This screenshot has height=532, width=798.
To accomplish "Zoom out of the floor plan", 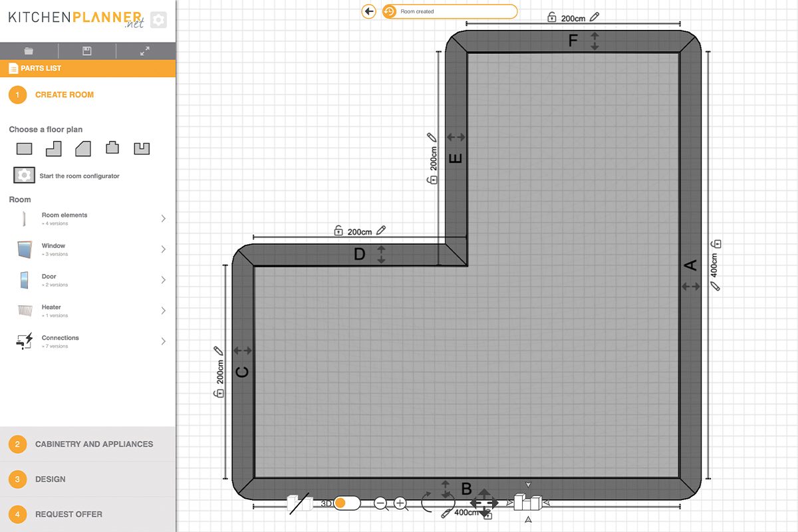I will point(381,504).
